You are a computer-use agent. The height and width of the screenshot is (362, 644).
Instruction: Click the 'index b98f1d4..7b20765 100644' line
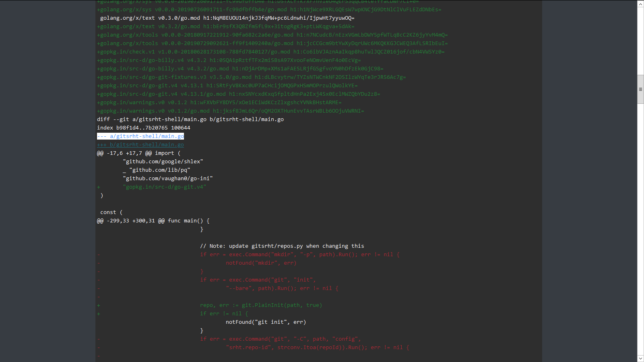point(143,128)
